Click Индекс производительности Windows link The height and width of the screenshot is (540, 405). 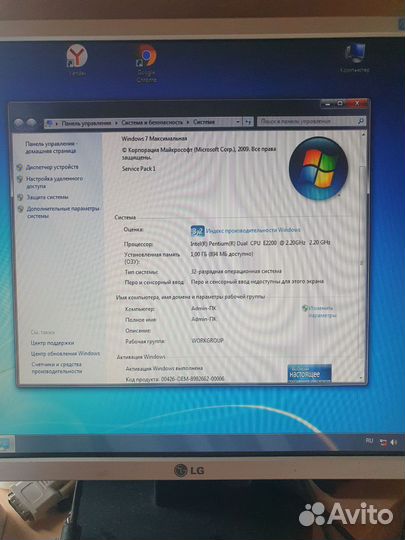(x=253, y=230)
